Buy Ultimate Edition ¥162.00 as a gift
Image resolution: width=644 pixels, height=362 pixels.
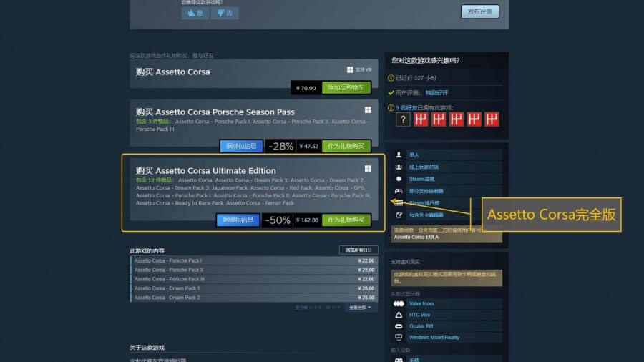pyautogui.click(x=346, y=220)
